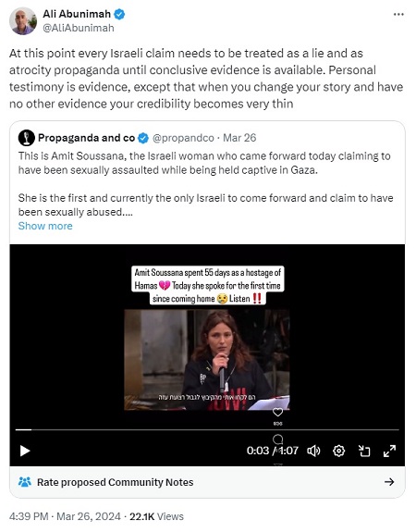416x532 pixels.
Task: Open the three-dot more options menu
Action: click(398, 14)
